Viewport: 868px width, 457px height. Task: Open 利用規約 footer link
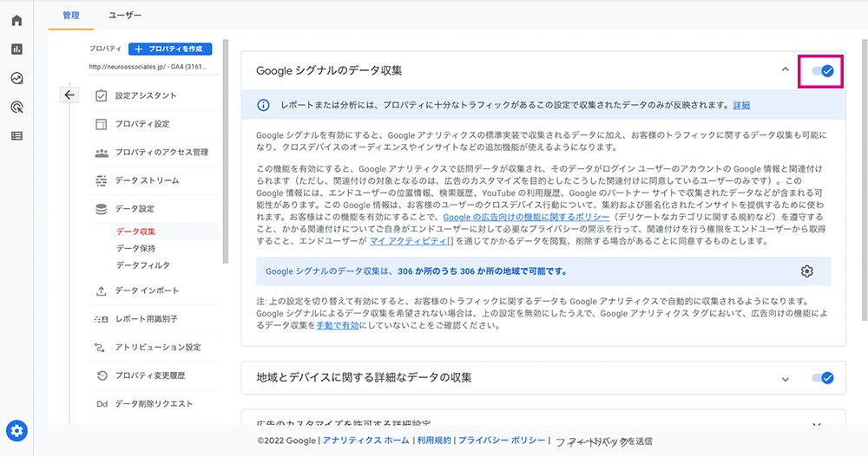pos(434,441)
